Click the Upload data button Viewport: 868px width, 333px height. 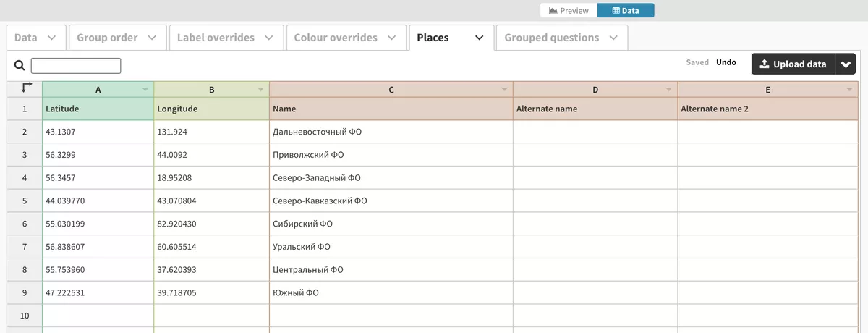793,64
